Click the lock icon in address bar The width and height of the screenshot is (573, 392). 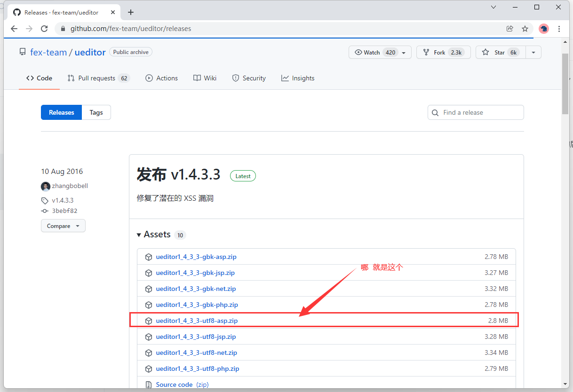coord(63,29)
